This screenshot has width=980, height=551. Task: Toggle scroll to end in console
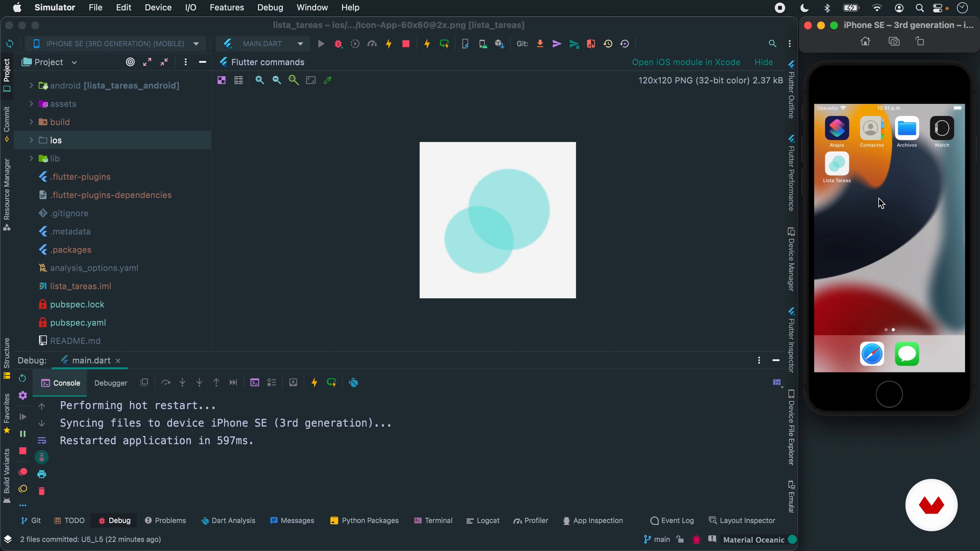pyautogui.click(x=42, y=457)
